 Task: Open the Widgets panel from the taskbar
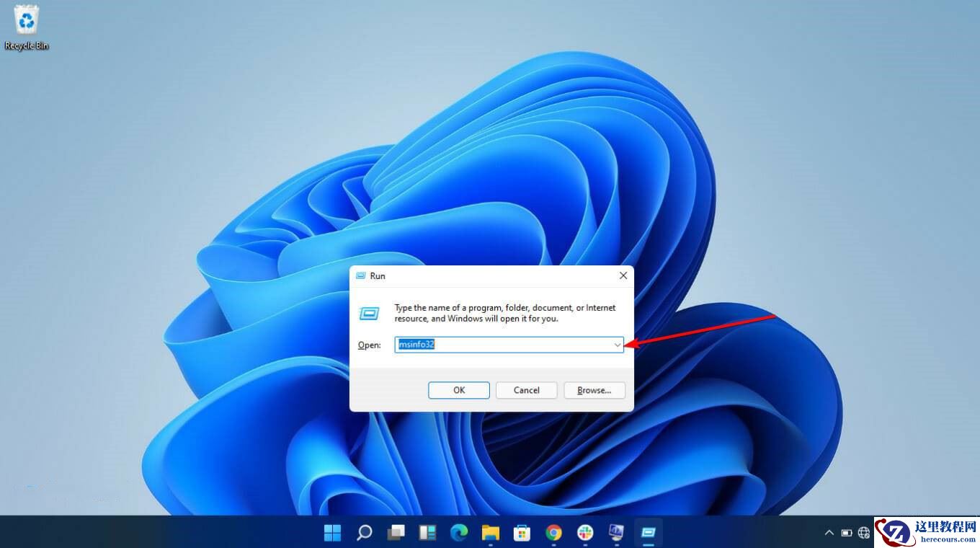pyautogui.click(x=427, y=532)
